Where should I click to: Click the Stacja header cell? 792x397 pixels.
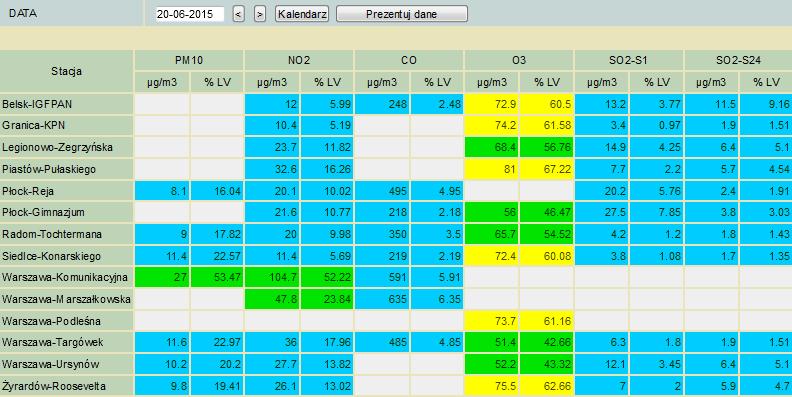67,71
